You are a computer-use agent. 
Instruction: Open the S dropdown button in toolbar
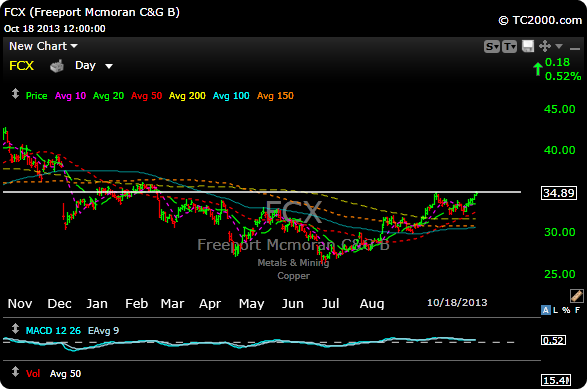[x=492, y=46]
